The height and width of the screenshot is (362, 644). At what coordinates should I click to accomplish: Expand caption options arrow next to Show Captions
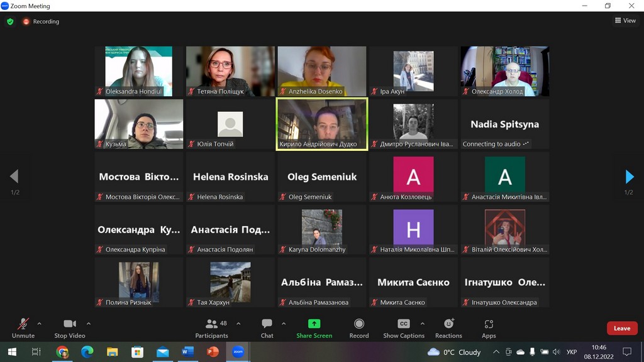point(422,324)
